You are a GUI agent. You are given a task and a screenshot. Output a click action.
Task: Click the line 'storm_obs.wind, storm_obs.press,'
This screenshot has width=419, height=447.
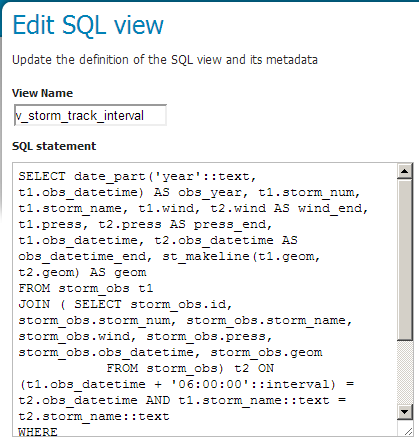[x=145, y=336]
